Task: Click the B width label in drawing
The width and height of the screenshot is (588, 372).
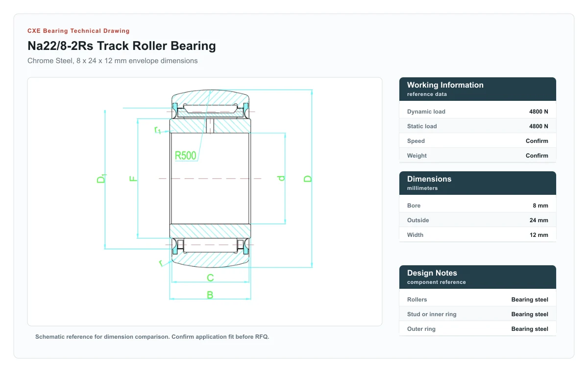Action: pyautogui.click(x=210, y=295)
